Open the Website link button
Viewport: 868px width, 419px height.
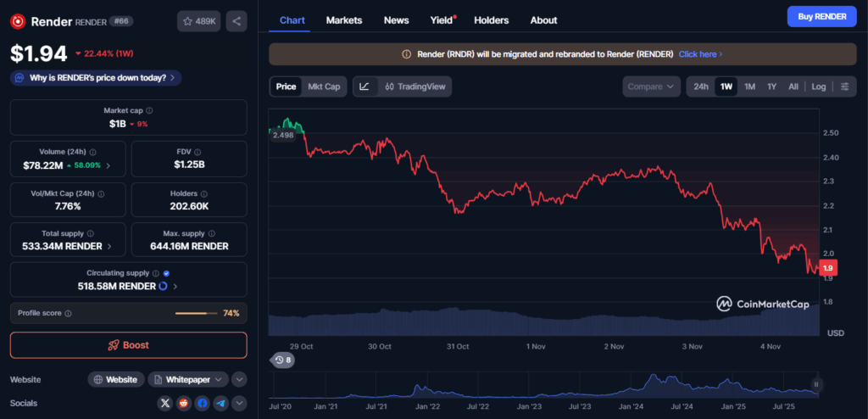point(115,380)
